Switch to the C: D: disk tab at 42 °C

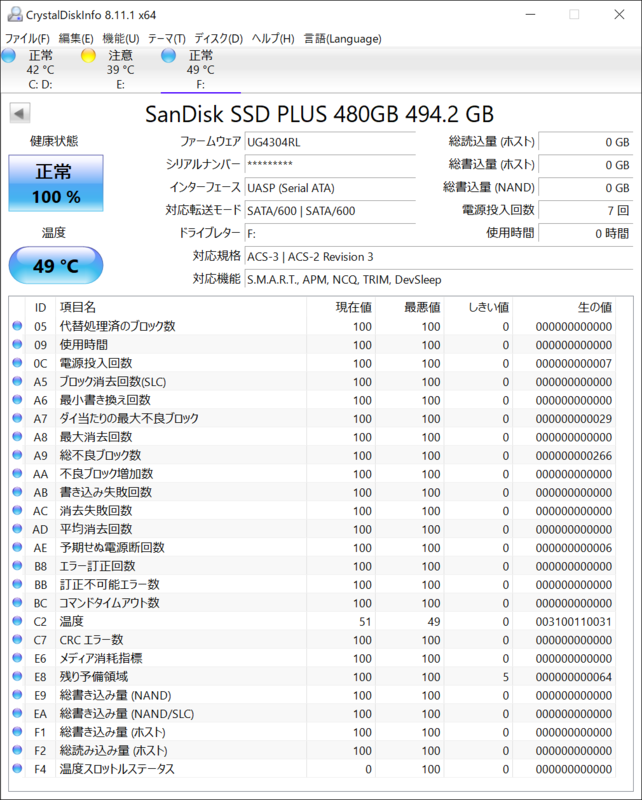(40, 70)
